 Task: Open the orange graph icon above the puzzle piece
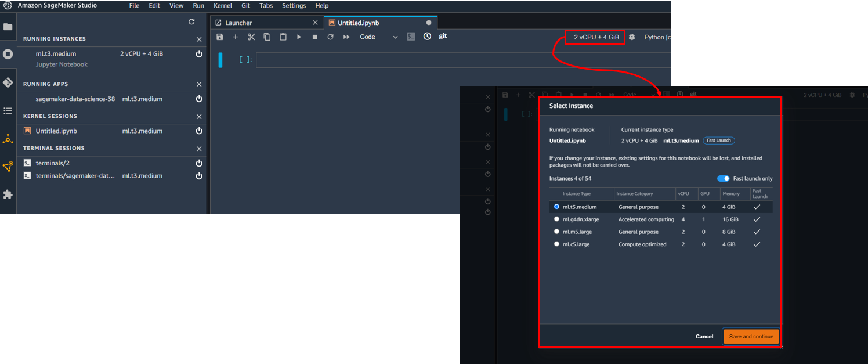coord(8,167)
